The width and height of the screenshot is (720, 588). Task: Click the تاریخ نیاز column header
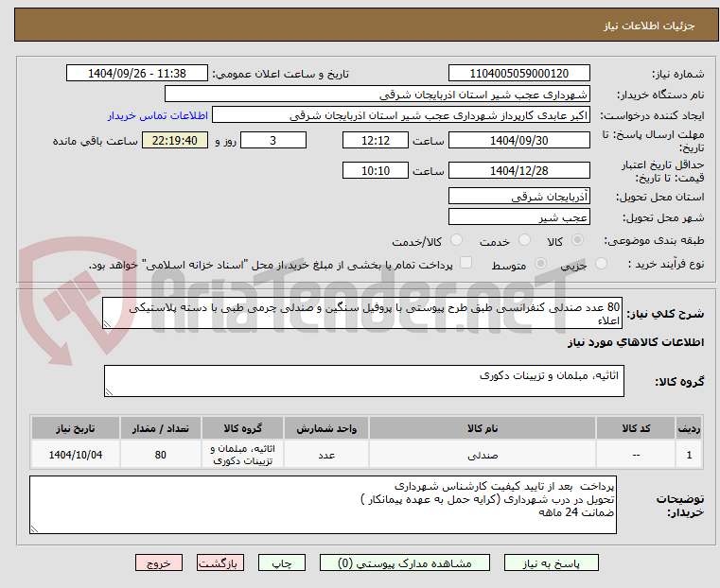tap(76, 428)
